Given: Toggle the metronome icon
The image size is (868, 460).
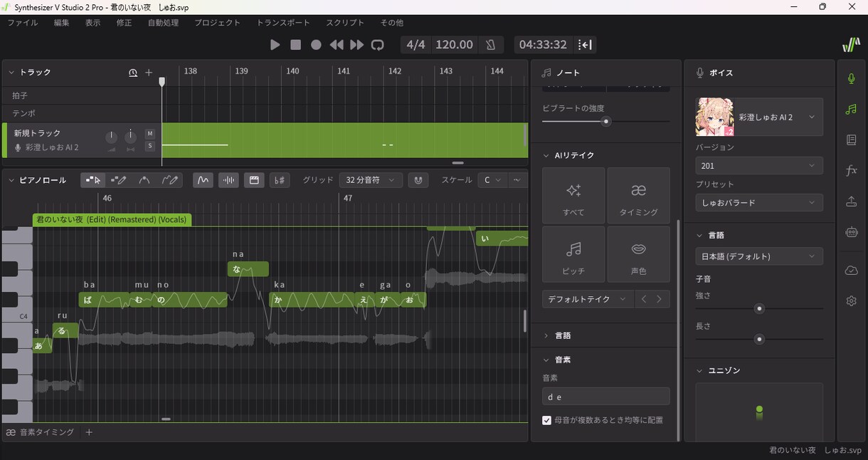Looking at the screenshot, I should pos(490,45).
